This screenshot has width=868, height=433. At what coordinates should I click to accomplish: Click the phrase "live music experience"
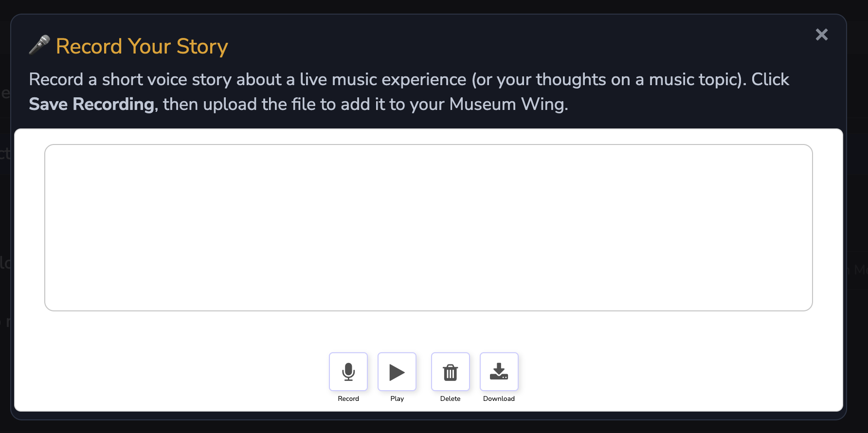pos(383,79)
